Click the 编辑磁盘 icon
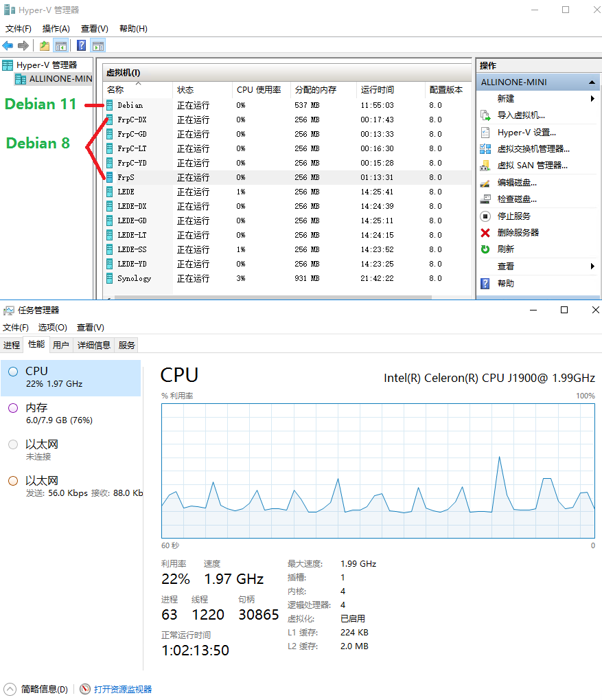The image size is (602, 700). pyautogui.click(x=485, y=183)
